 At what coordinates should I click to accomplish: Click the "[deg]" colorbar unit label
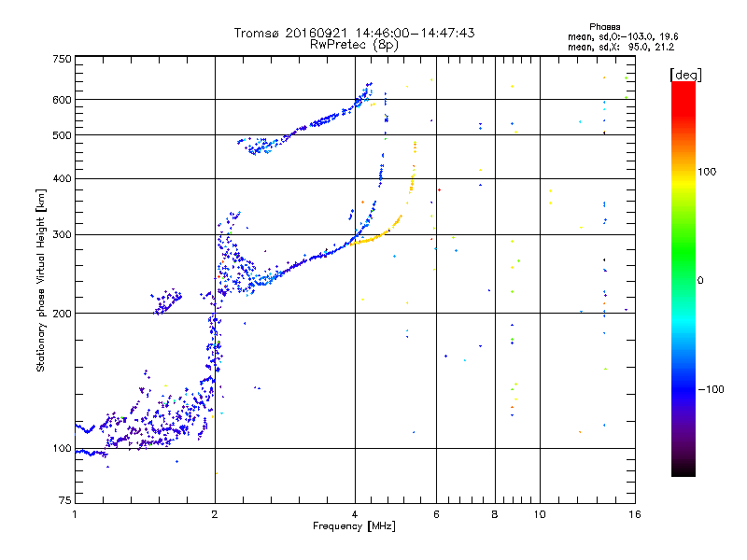point(685,75)
